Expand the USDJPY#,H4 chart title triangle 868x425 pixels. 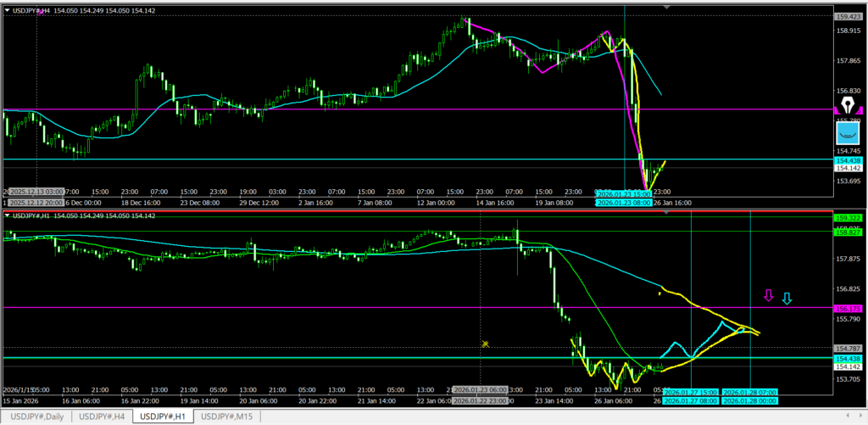click(8, 9)
